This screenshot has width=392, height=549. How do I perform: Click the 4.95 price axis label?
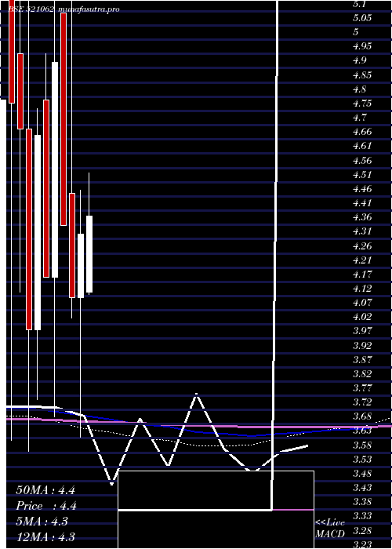tap(362, 46)
